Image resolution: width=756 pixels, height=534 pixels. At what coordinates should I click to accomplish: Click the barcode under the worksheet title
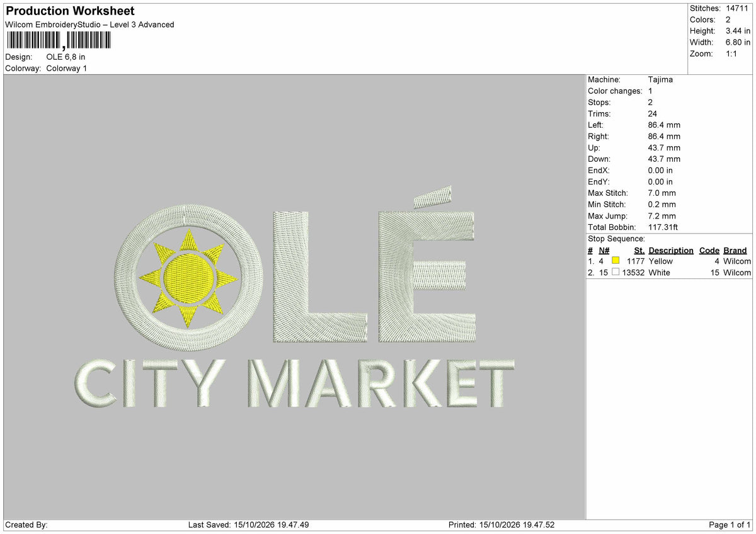coord(58,41)
